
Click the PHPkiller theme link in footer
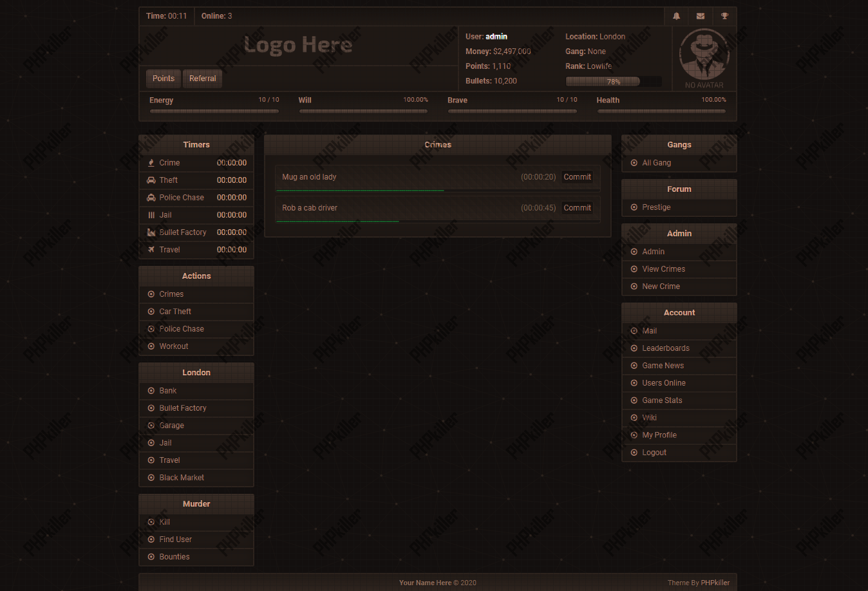[715, 583]
